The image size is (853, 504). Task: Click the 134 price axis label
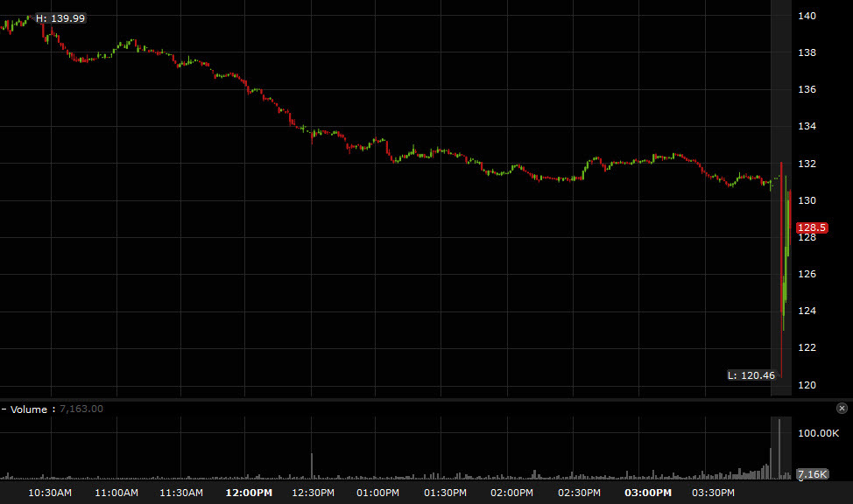pyautogui.click(x=807, y=127)
